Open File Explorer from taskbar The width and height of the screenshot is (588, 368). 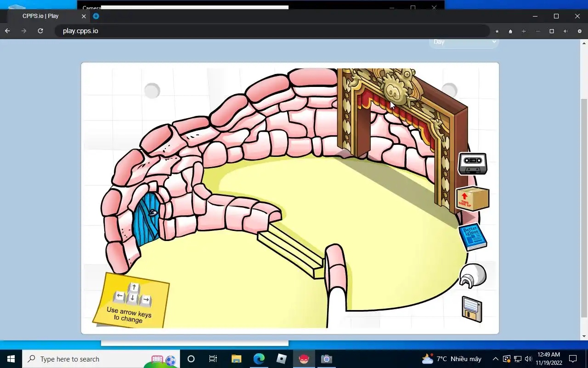tap(236, 359)
